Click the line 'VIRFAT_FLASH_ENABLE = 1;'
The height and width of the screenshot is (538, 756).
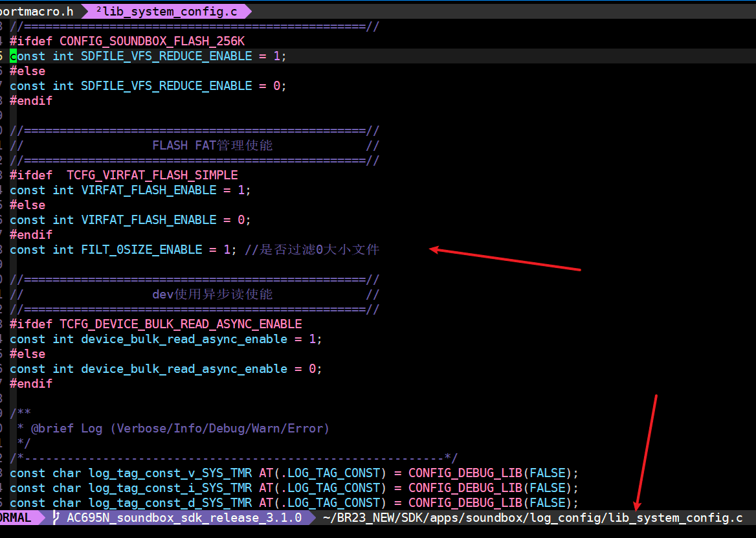[x=130, y=190]
